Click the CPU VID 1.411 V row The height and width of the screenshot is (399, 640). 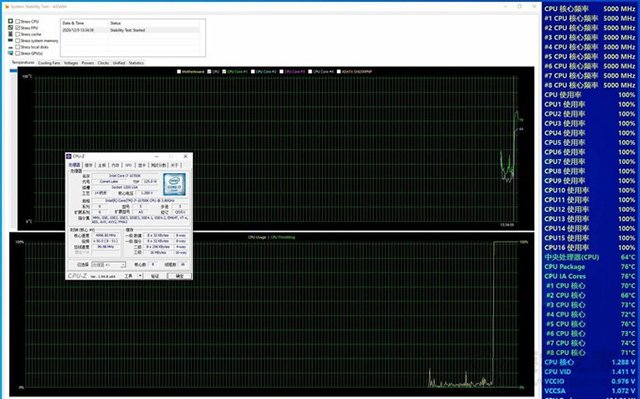tap(590, 372)
